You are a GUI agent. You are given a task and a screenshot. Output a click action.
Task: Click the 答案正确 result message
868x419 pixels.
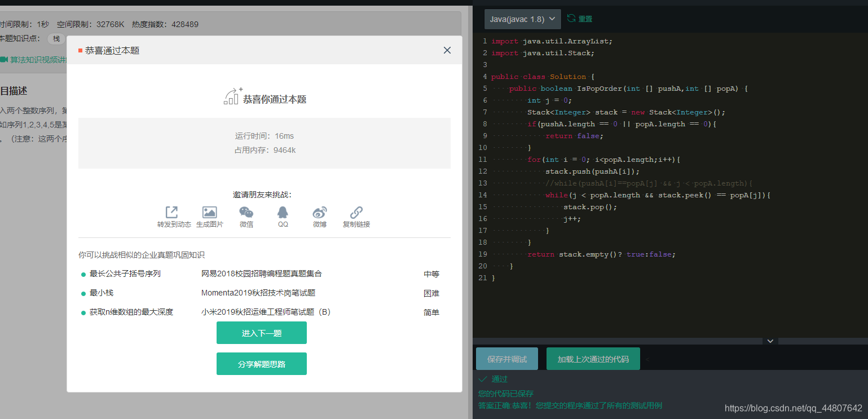coord(570,405)
